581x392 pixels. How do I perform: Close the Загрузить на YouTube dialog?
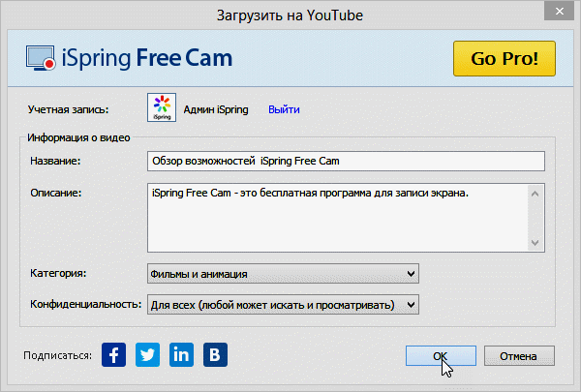pyautogui.click(x=559, y=12)
